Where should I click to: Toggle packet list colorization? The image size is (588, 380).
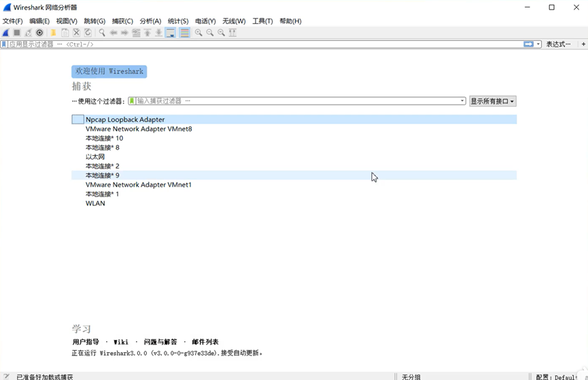click(184, 33)
